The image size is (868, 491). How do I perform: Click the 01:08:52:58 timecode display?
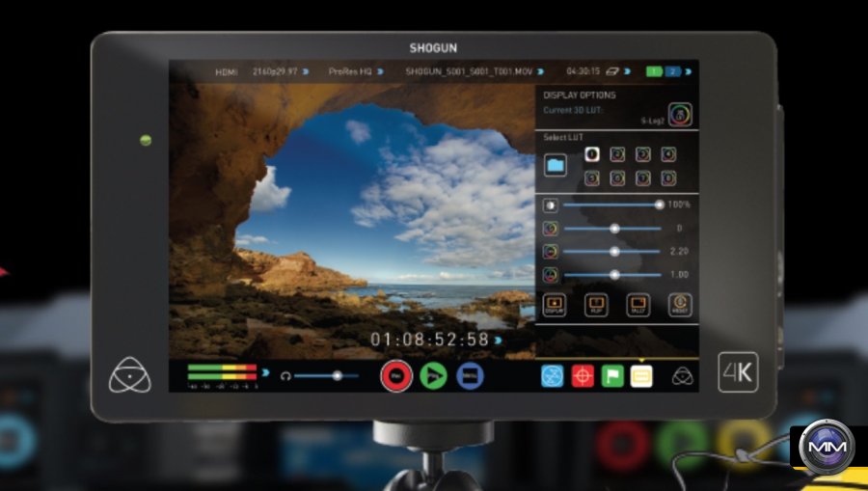click(x=429, y=340)
